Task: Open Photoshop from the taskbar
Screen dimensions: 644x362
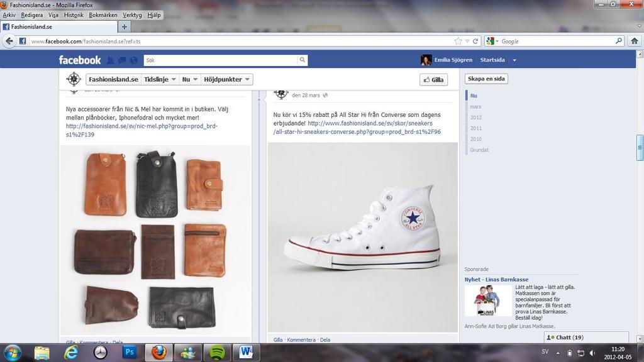Action: point(130,353)
